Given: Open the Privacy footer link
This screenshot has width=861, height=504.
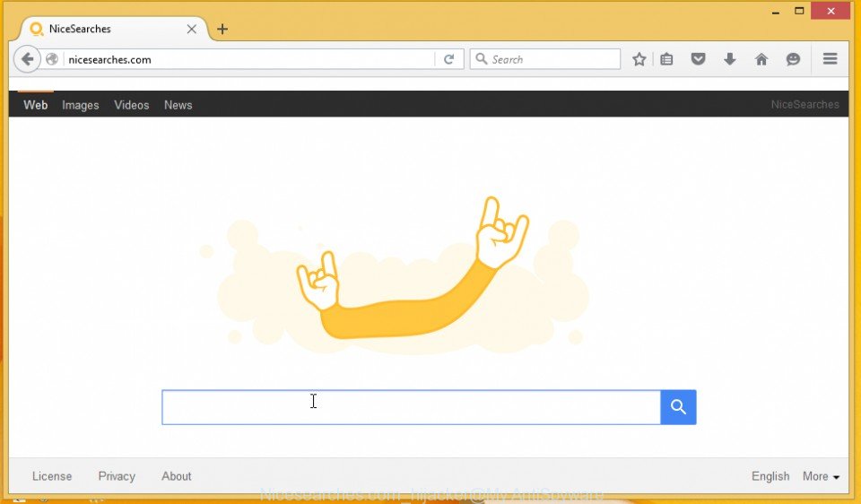Looking at the screenshot, I should (117, 476).
